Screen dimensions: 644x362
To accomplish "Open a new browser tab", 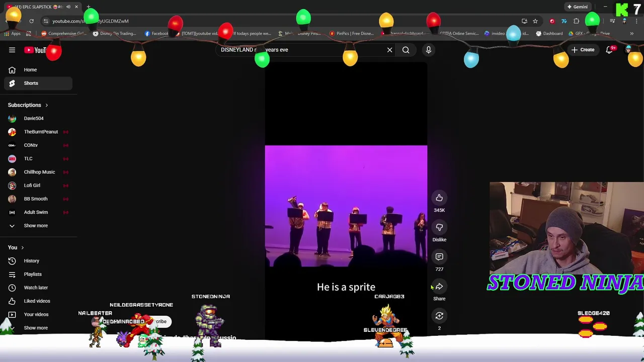I will click(x=88, y=7).
